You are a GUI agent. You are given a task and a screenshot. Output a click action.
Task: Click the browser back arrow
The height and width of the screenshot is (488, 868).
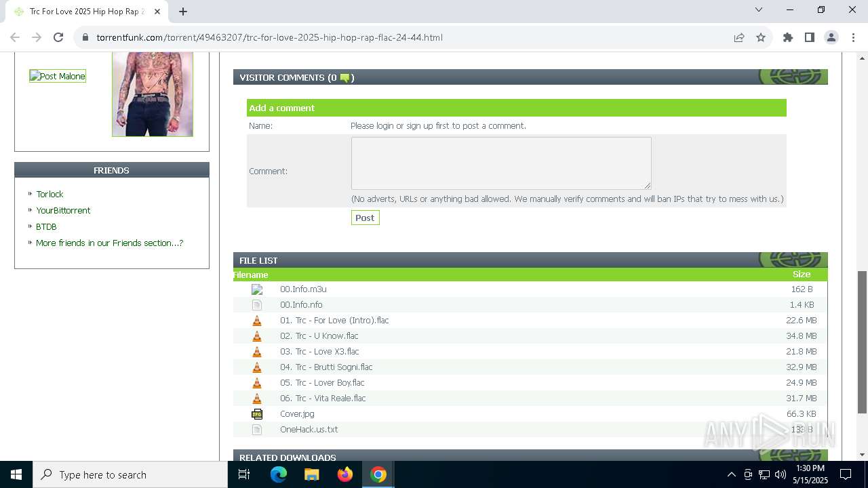pos(15,37)
